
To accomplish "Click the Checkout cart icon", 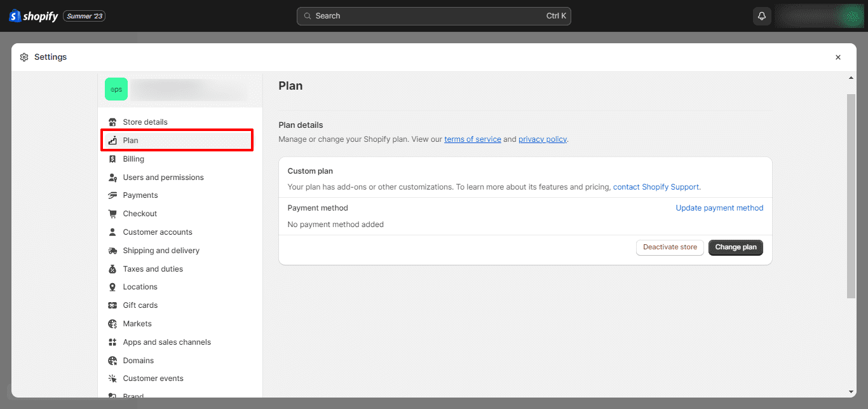I will (x=112, y=213).
